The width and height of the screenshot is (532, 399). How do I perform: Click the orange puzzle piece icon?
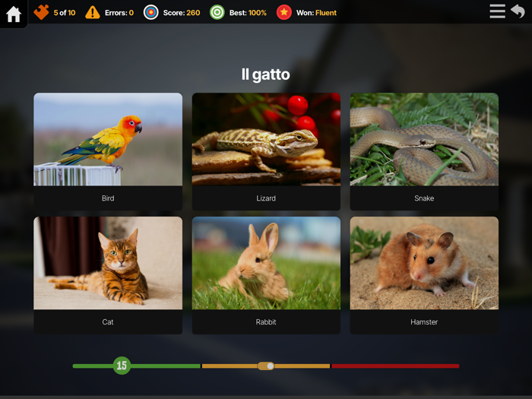(41, 13)
